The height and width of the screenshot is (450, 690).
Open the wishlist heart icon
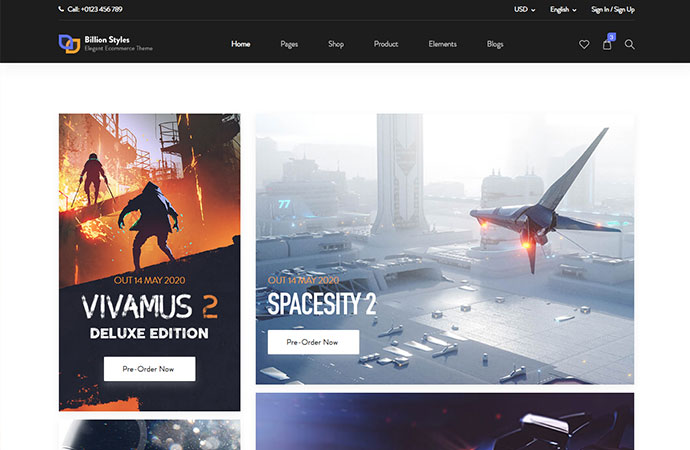pos(584,44)
